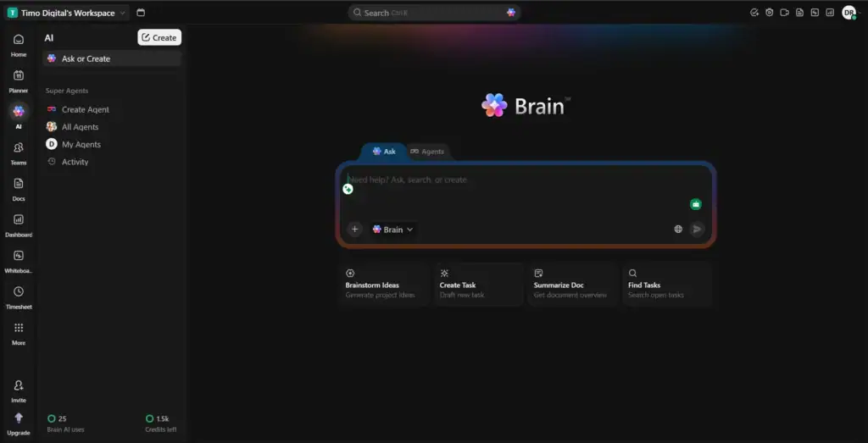
Task: Click the green robot icon in prompt box
Action: coord(696,204)
